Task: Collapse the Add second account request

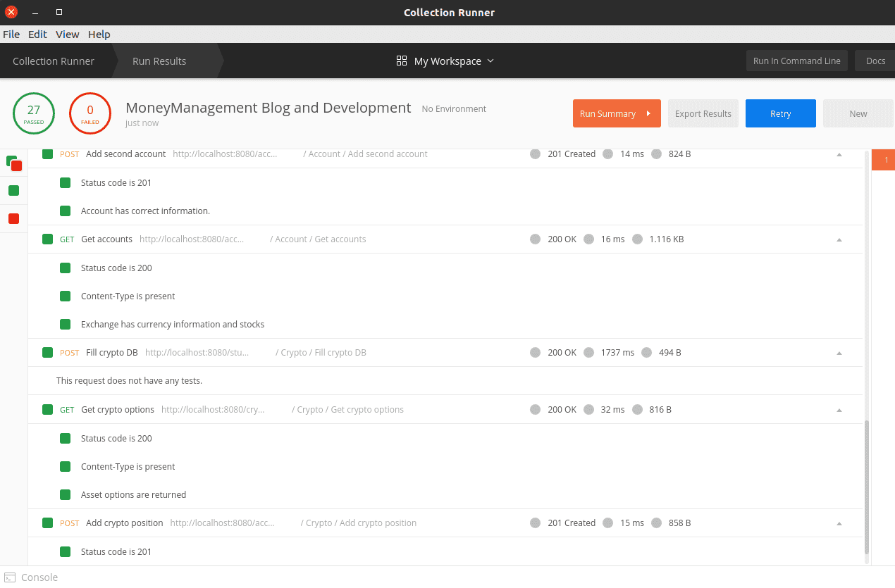Action: click(839, 154)
